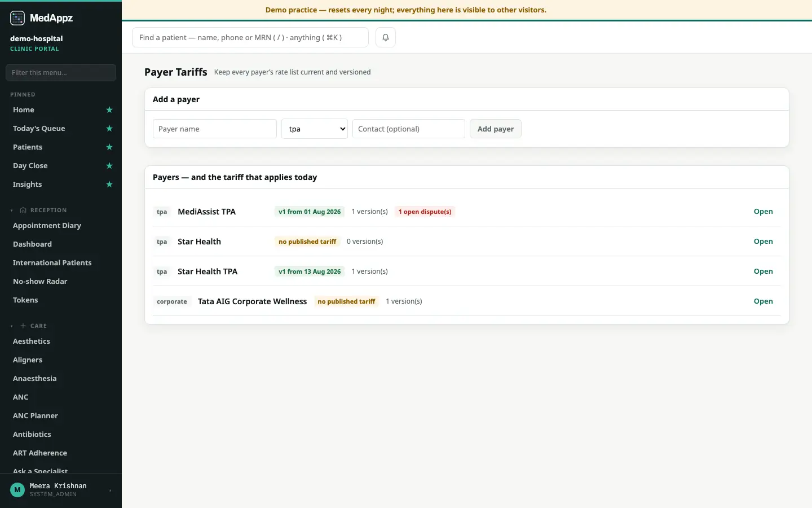Click the demo-hospital label
This screenshot has height=508, width=812.
point(36,38)
